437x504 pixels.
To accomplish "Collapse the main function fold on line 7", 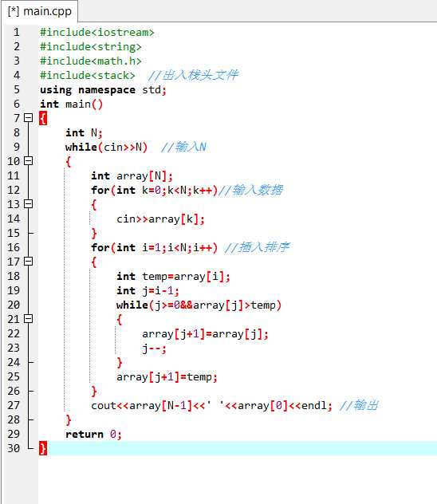I will click(x=28, y=118).
